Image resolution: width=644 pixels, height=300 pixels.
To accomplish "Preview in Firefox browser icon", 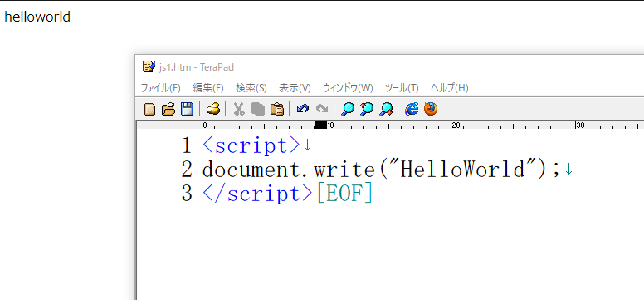I will click(x=431, y=109).
